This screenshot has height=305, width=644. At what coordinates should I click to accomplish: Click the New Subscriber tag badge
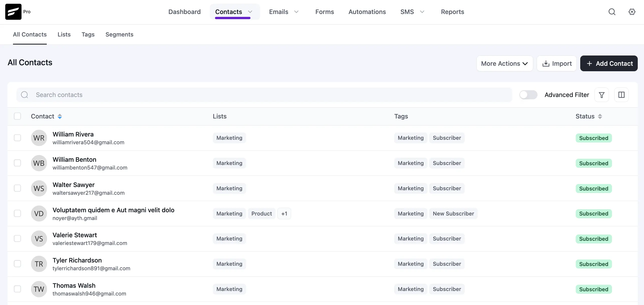tap(453, 214)
